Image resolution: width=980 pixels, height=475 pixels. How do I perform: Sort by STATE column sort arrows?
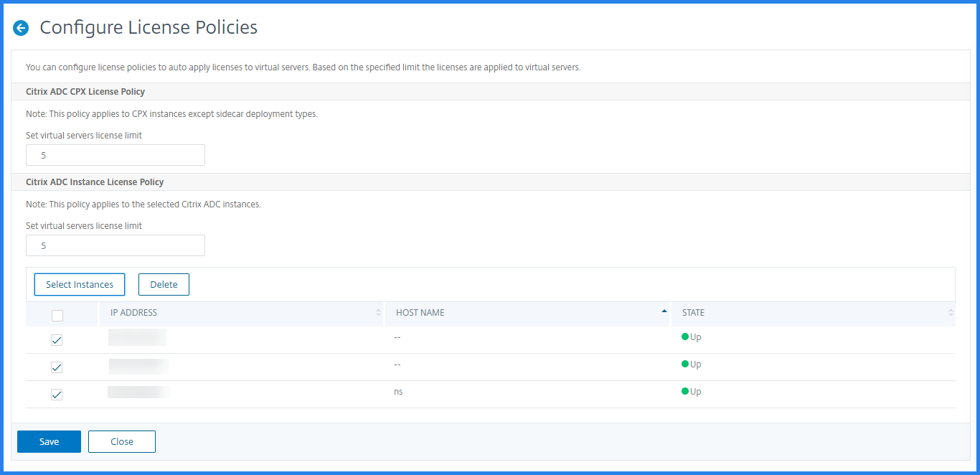tap(951, 312)
